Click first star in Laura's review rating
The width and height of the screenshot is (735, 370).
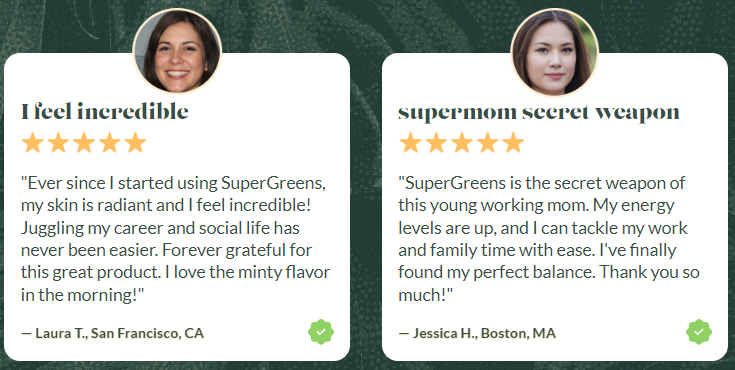[x=33, y=142]
